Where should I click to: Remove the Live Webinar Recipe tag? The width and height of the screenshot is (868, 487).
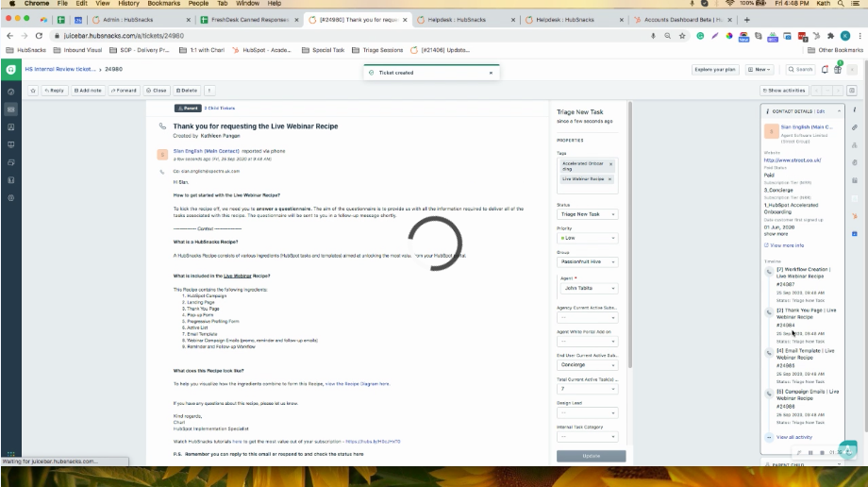tap(610, 178)
